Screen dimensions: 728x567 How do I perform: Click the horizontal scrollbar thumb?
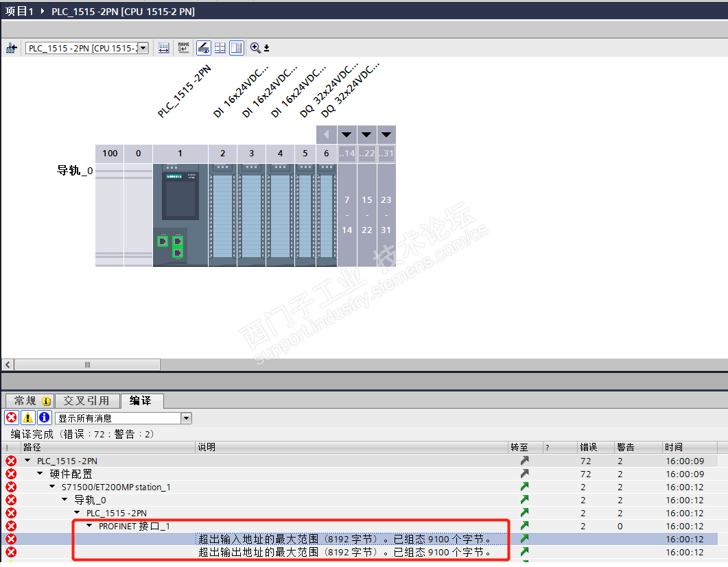87,365
